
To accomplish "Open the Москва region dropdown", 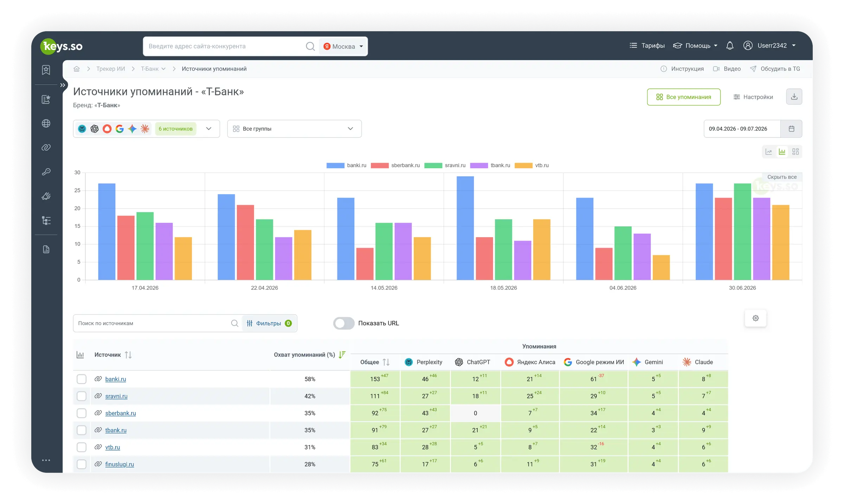I will click(x=343, y=46).
